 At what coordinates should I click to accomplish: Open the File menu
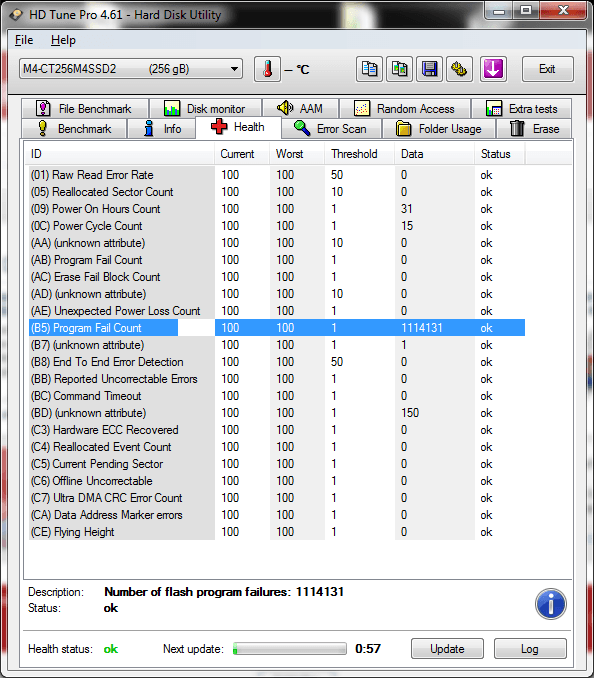click(x=24, y=40)
